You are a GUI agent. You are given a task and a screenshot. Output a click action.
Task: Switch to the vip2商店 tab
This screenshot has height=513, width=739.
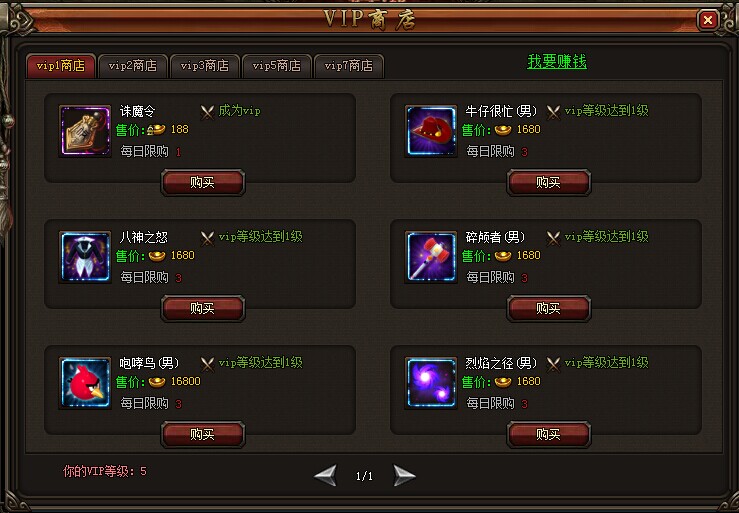tap(132, 66)
